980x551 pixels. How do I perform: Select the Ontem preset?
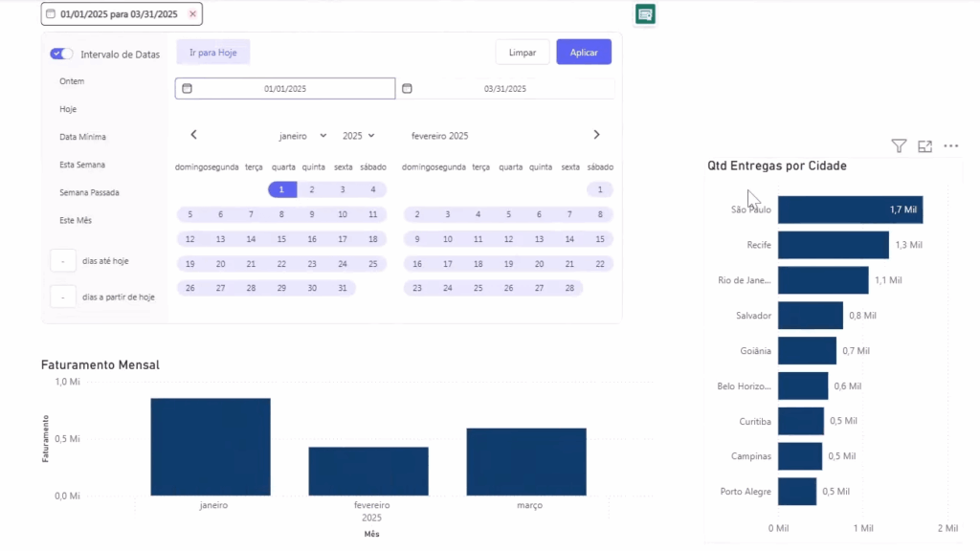[72, 81]
